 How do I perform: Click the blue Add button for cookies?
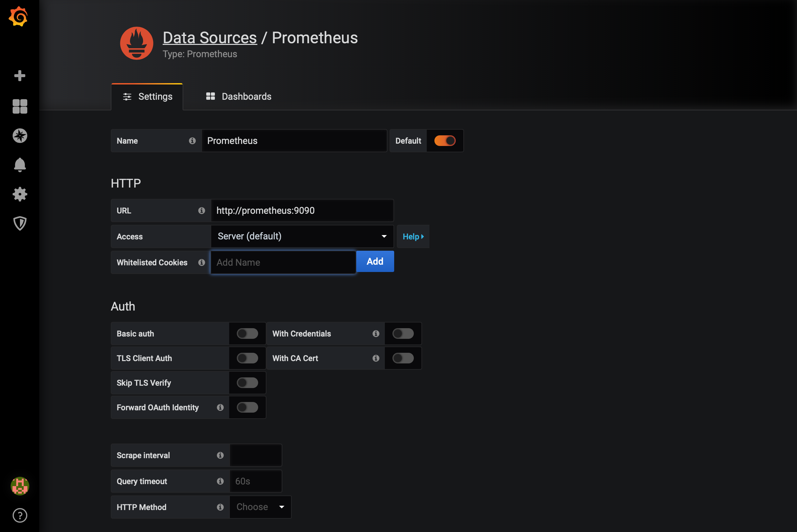click(x=375, y=261)
